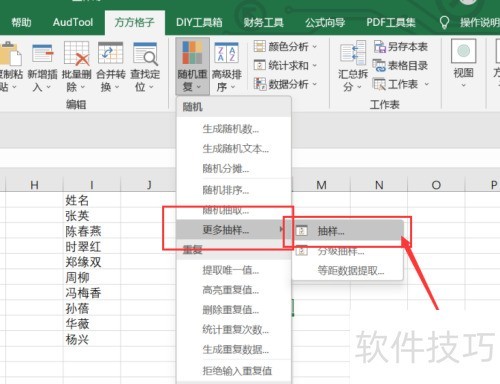This screenshot has width=500, height=384.
Task: Open the 更多抽样 submenu entry
Action: pyautogui.click(x=234, y=230)
